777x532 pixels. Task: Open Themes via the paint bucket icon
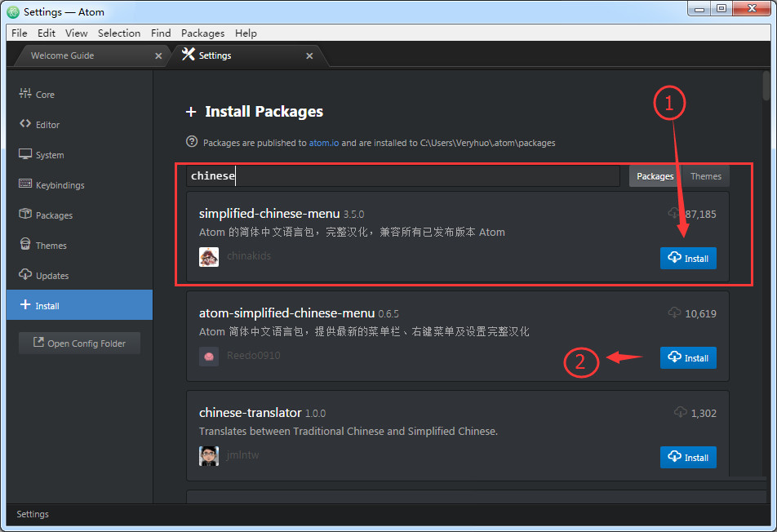coord(25,244)
